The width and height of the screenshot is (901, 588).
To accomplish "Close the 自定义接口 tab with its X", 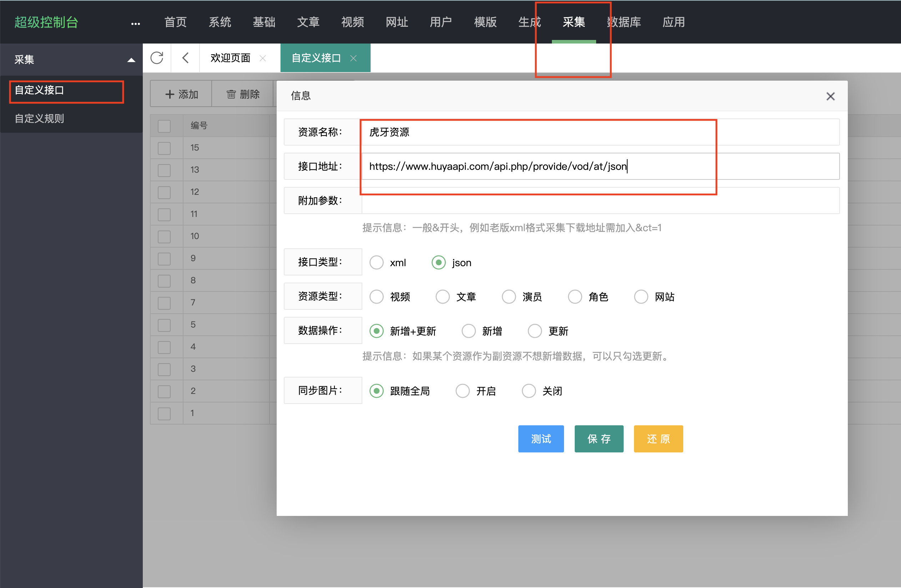I will [x=353, y=58].
